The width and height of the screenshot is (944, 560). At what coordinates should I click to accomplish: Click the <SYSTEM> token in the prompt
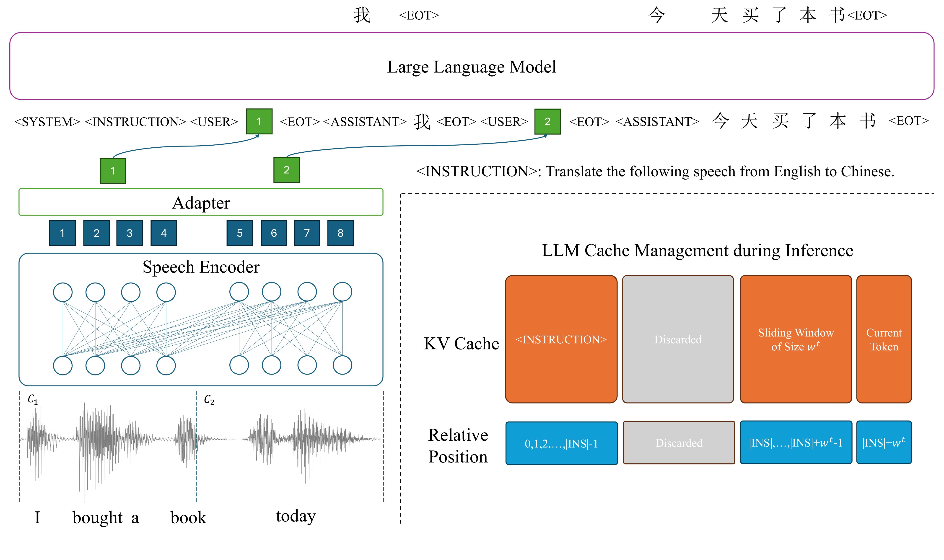pos(47,122)
